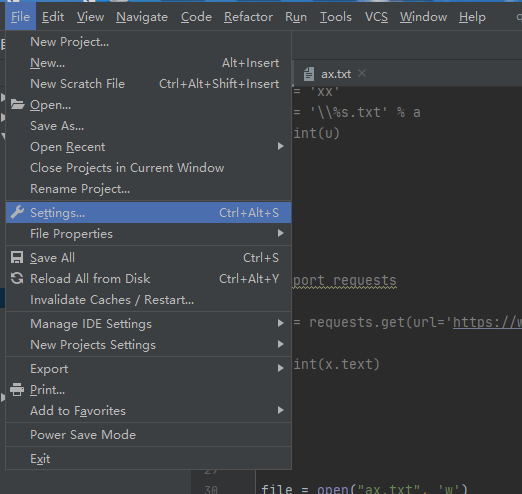The image size is (522, 494).
Task: Switch to the ax.txt tab
Action: [x=336, y=74]
